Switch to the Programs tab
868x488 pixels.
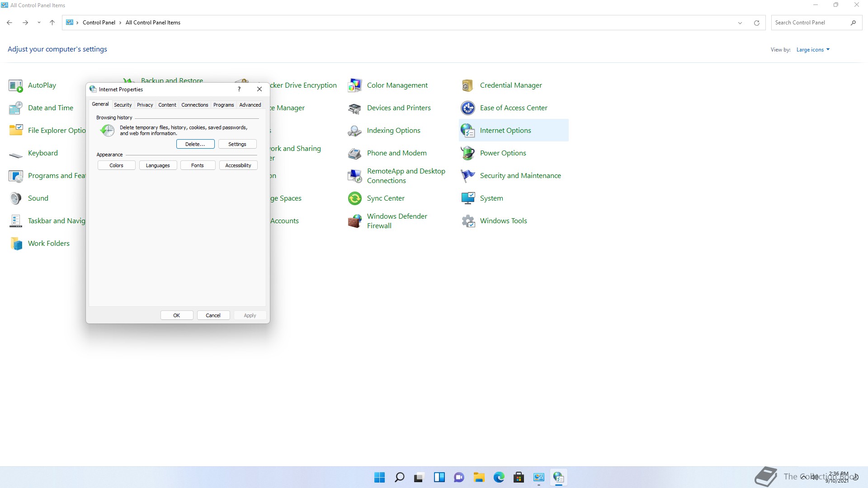[x=224, y=105]
